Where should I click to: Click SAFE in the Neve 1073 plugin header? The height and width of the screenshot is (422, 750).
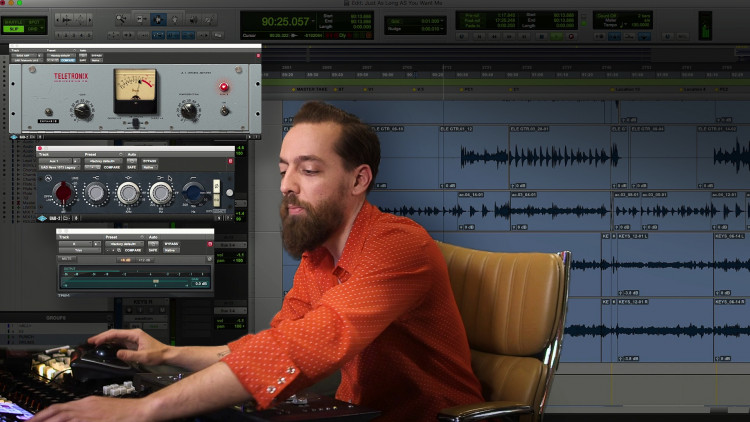[x=132, y=167]
